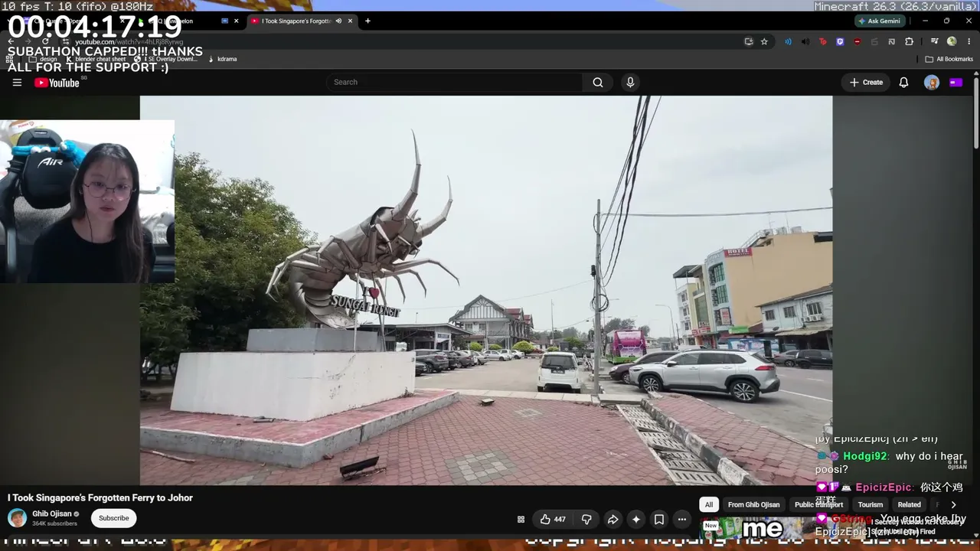Open the purple Twitch-style extension icon
The height and width of the screenshot is (551, 980).
tap(840, 41)
